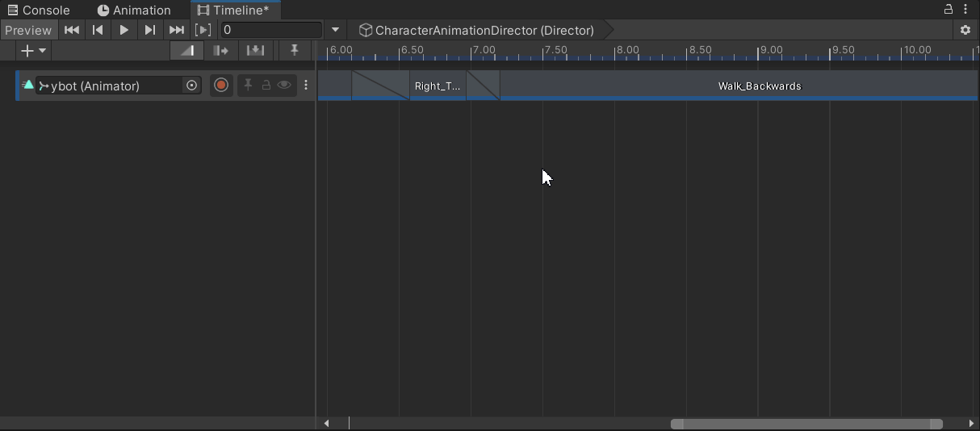Click the scrollbar right arrow

[x=970, y=424]
